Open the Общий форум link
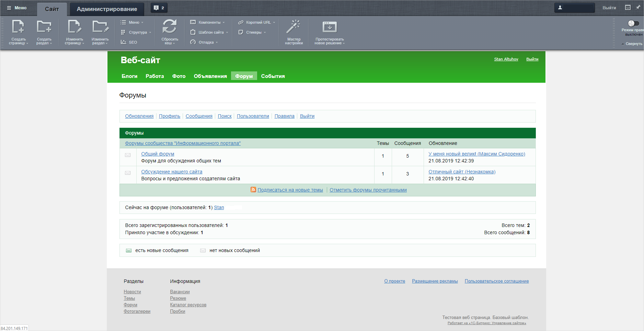644x331 pixels. [158, 154]
